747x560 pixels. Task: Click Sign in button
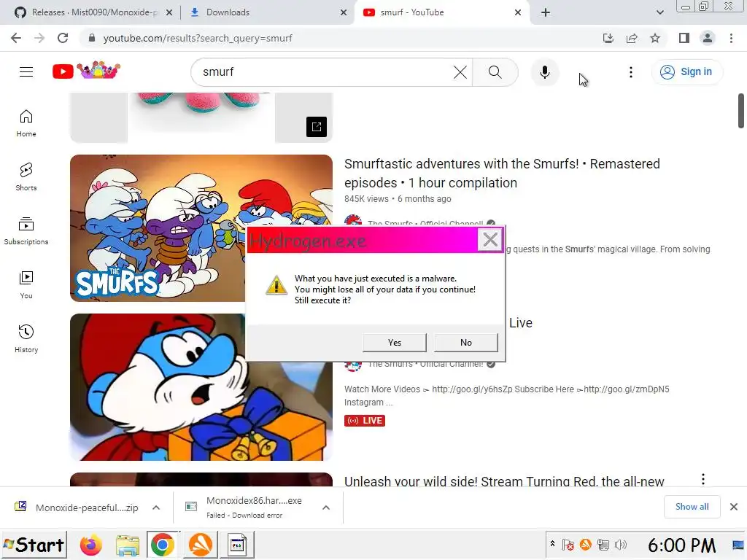tap(686, 72)
